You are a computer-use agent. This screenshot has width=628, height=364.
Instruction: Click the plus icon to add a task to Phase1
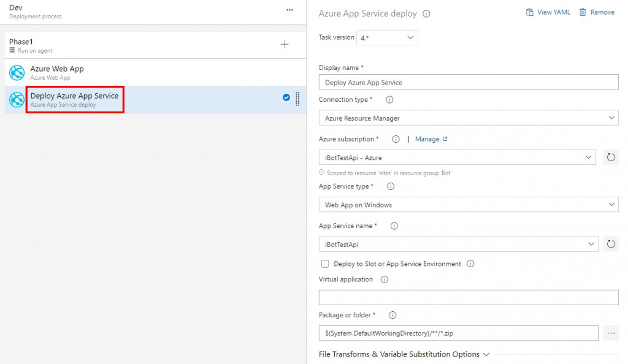tap(285, 45)
